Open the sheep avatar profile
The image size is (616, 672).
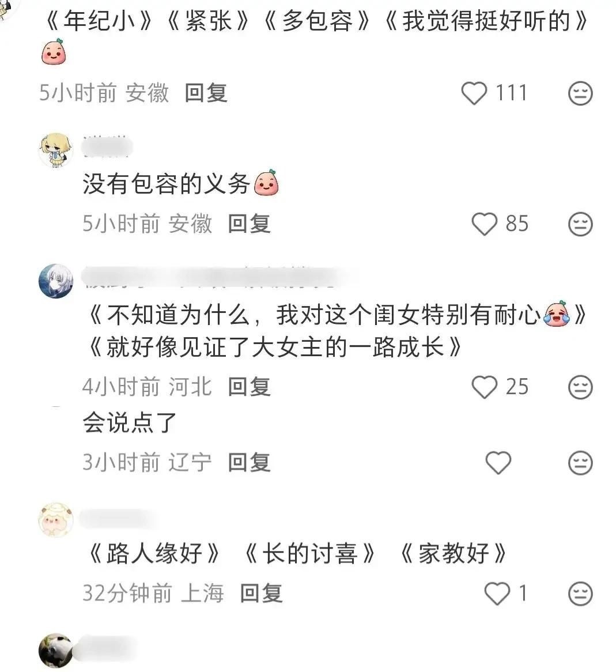coord(56,520)
